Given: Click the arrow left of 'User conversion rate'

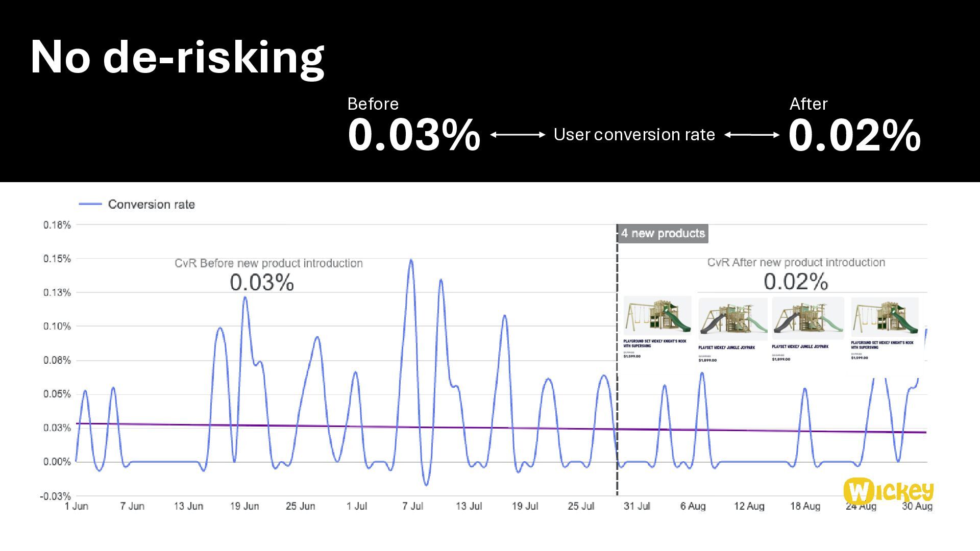Looking at the screenshot, I should (x=518, y=135).
